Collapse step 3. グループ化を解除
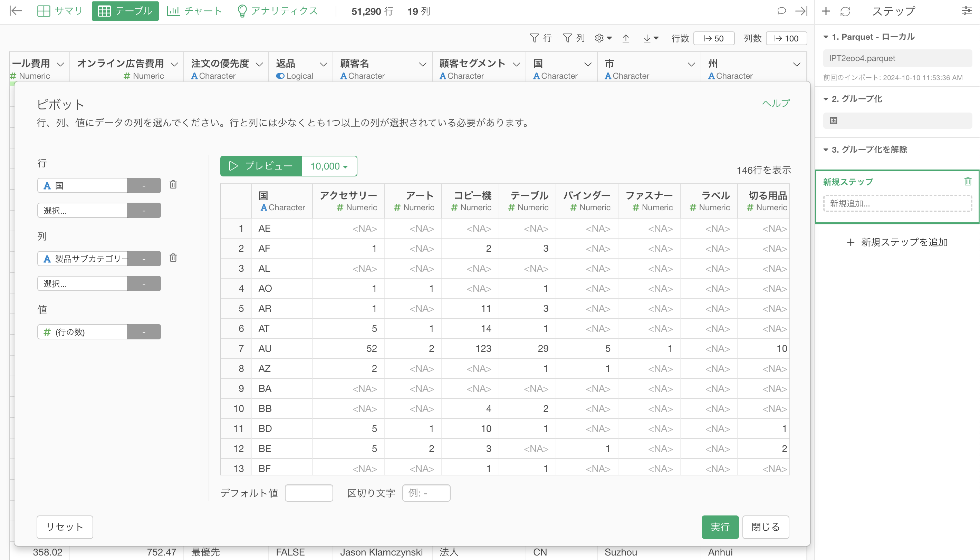The image size is (980, 560). (826, 149)
